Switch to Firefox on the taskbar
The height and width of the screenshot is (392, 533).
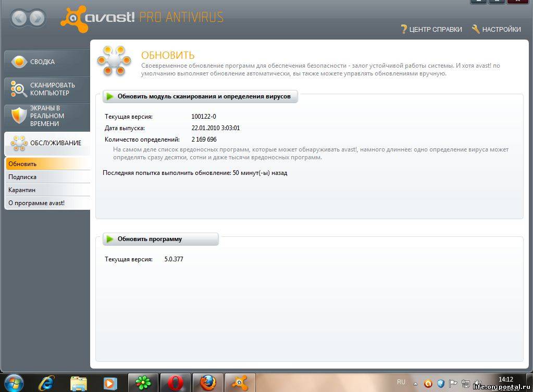[x=208, y=383]
